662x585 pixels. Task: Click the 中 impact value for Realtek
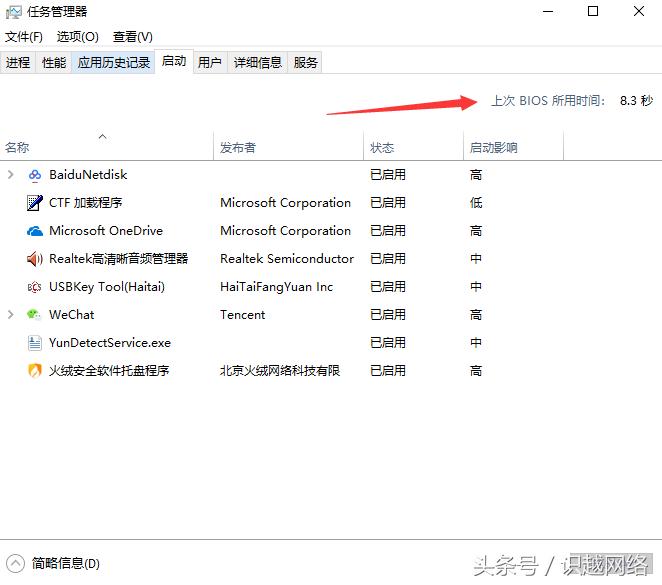click(x=476, y=259)
